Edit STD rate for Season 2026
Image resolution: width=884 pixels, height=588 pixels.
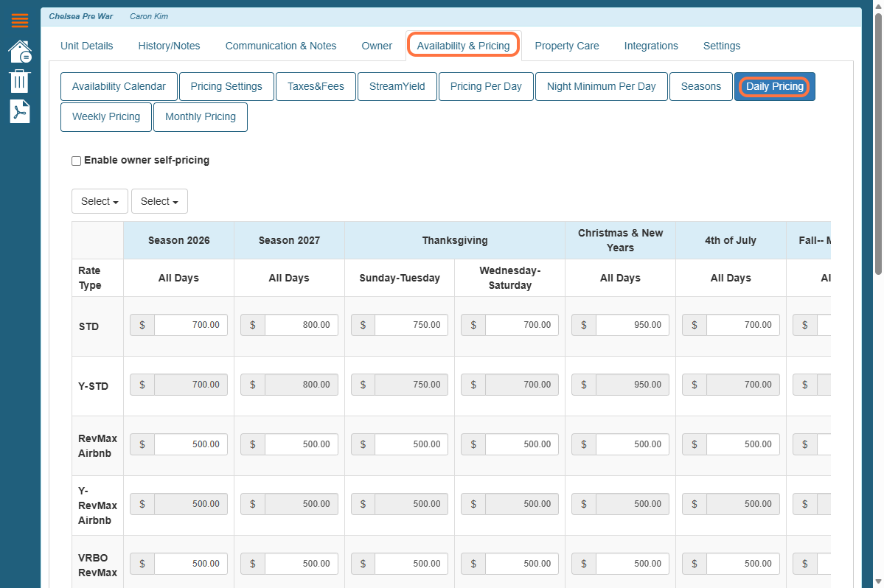click(190, 325)
